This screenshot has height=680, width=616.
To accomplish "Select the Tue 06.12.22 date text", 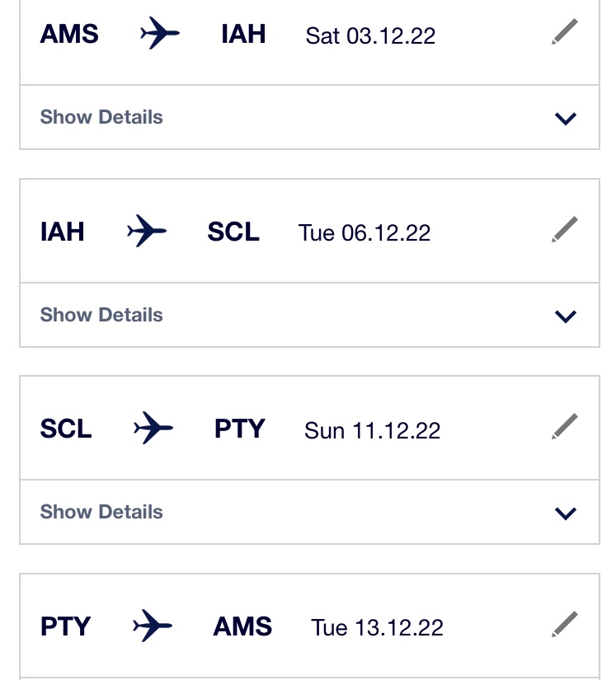I will pos(364,233).
